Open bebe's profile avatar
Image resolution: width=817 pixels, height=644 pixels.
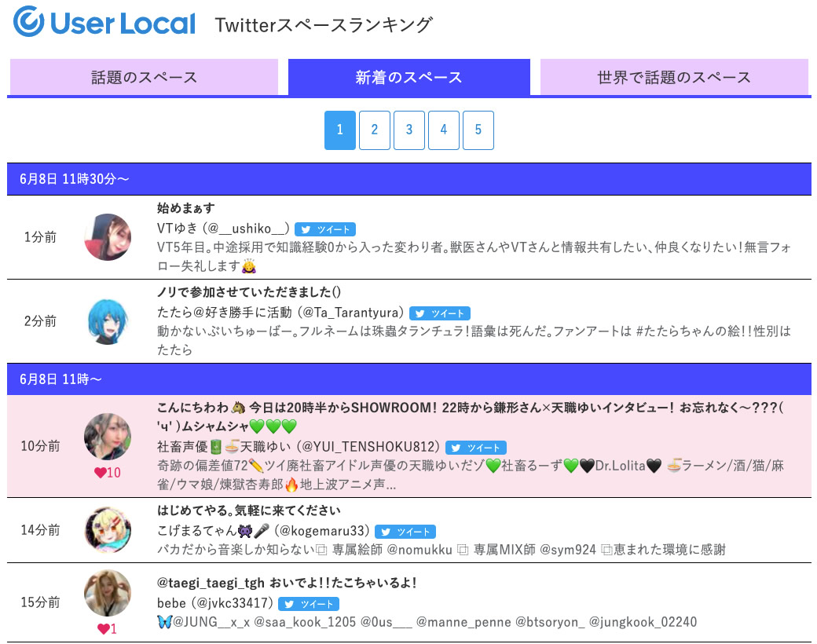[x=108, y=593]
